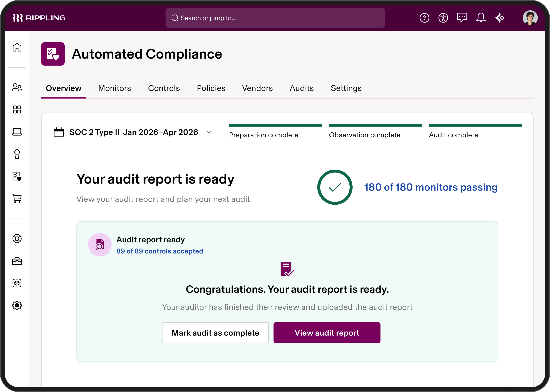Image resolution: width=550 pixels, height=392 pixels.
Task: Expand the SOC 2 Type II period dropdown
Action: (x=209, y=132)
